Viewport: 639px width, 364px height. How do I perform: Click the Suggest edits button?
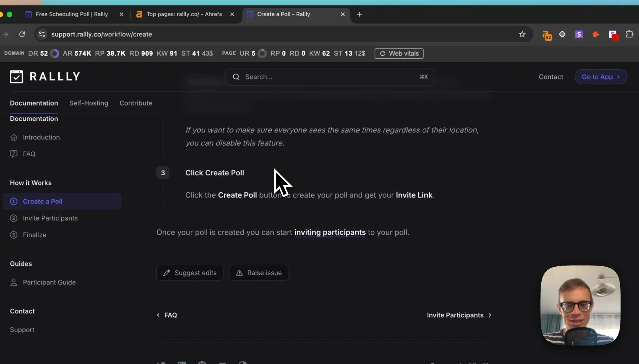pos(190,273)
